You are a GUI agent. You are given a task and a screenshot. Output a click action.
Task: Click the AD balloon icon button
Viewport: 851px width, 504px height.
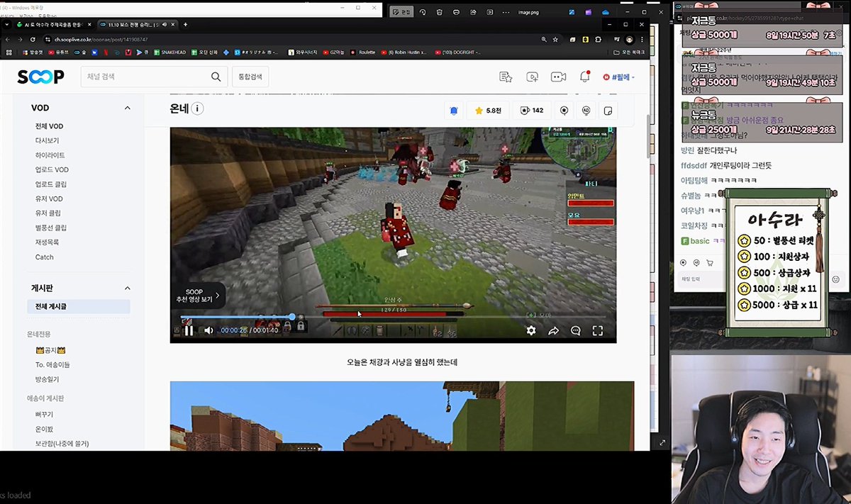click(x=586, y=111)
